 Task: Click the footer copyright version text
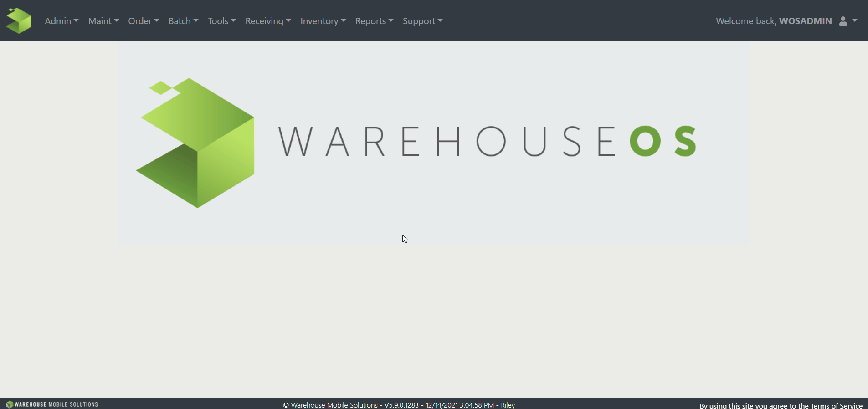pyautogui.click(x=399, y=405)
